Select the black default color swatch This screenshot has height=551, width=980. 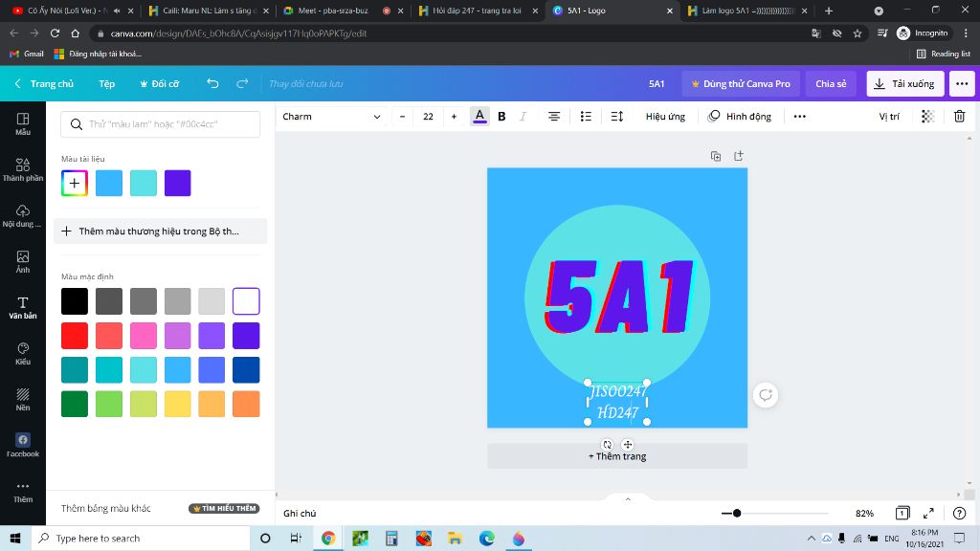tap(75, 301)
